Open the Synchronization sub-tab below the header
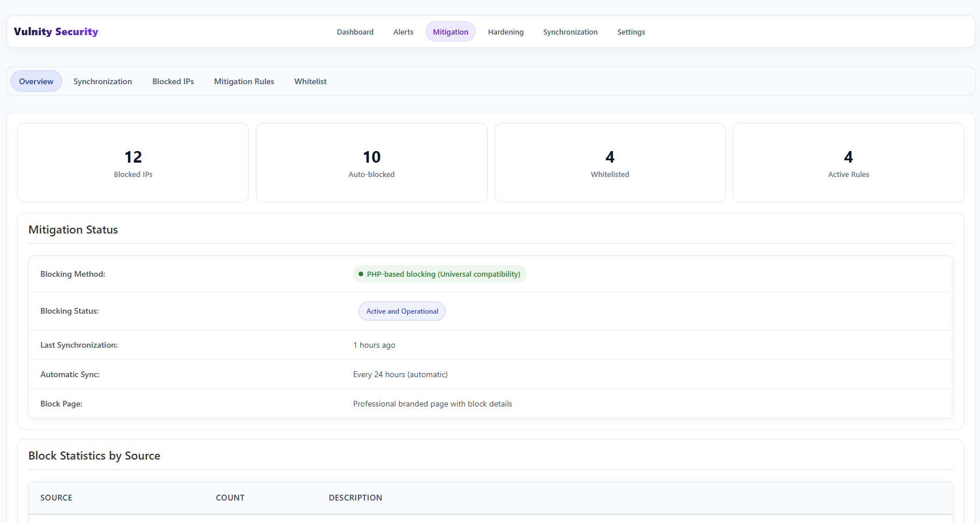This screenshot has height=523, width=980. pos(103,81)
